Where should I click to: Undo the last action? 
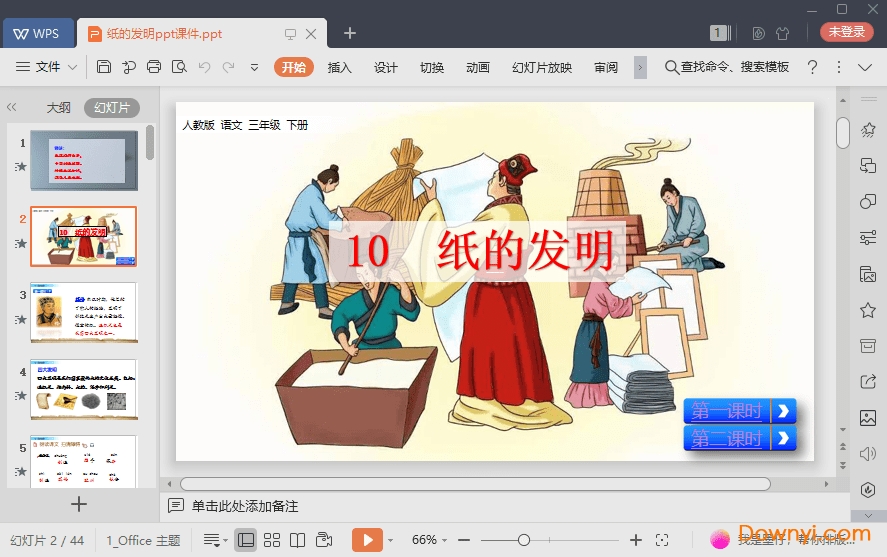click(x=204, y=67)
